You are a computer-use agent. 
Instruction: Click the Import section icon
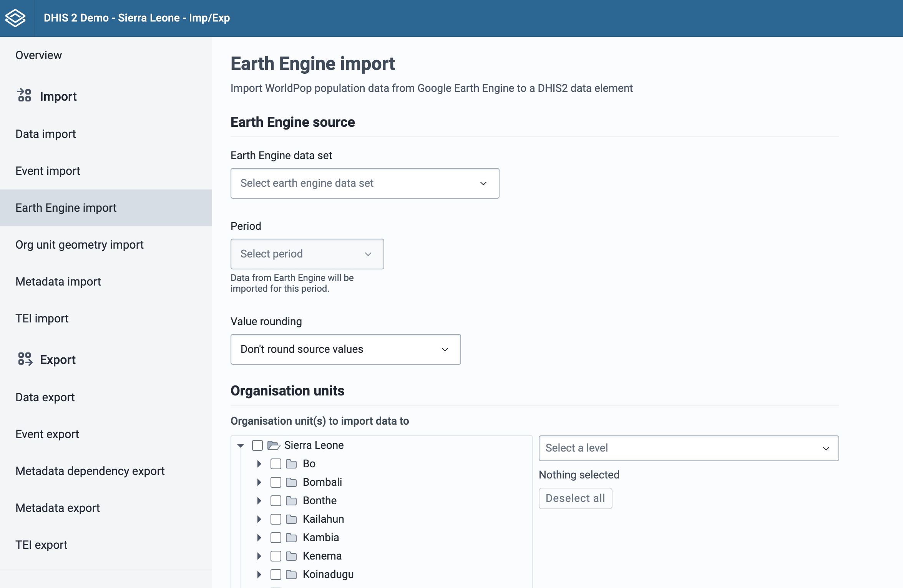[24, 95]
